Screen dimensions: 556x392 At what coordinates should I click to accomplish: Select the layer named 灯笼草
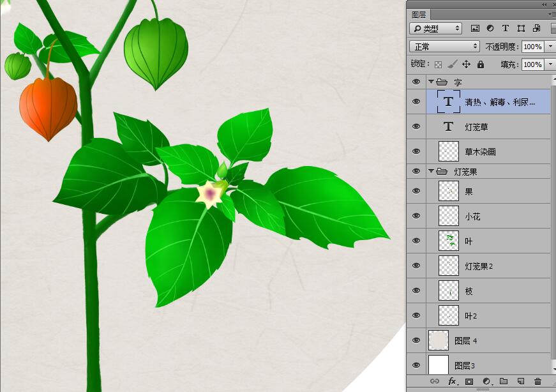(x=477, y=127)
